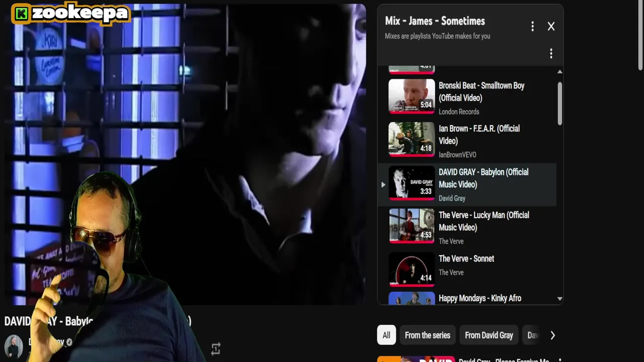Click the 4:53 duration badge
This screenshot has width=644, height=362.
click(426, 235)
